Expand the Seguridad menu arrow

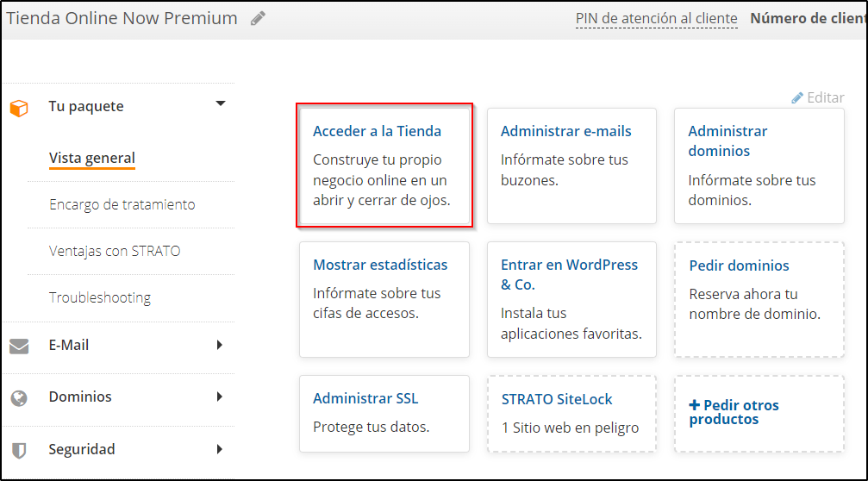[x=220, y=449]
